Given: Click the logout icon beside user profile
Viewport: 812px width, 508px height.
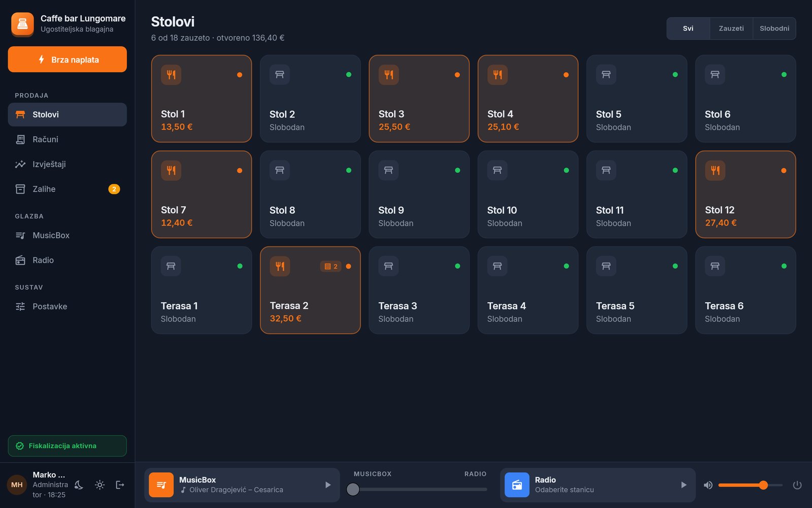Looking at the screenshot, I should 120,485.
